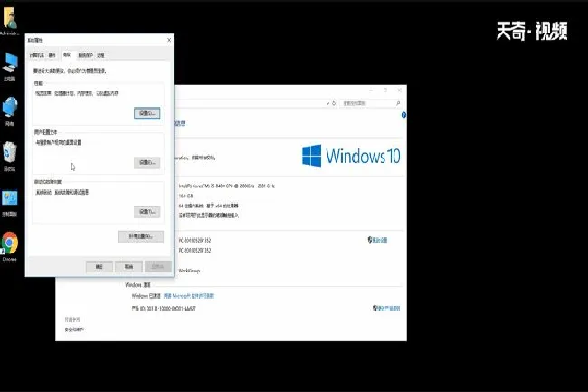Viewport: 588px width, 392px height.
Task: Click the 环境变量 button
Action: point(140,236)
